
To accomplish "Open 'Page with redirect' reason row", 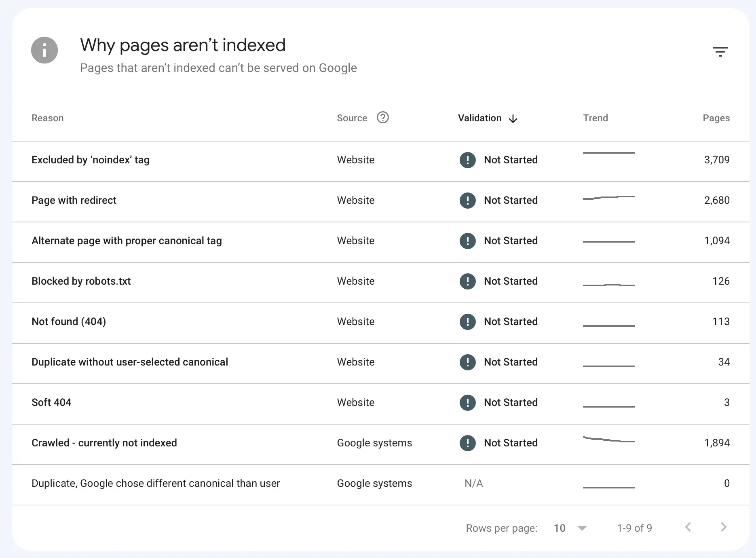I will tap(74, 201).
